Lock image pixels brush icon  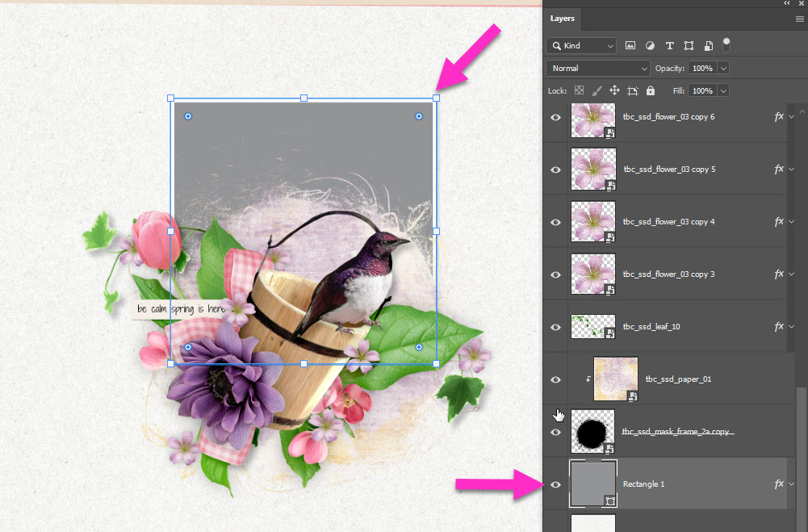(597, 90)
